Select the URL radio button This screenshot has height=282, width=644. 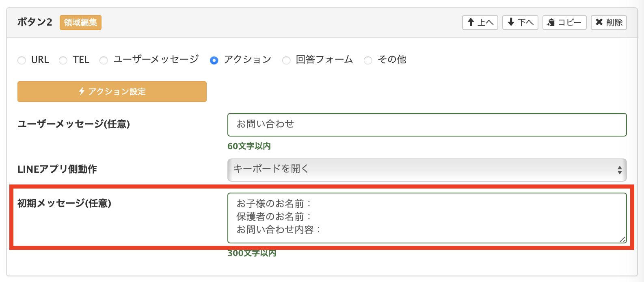pos(22,60)
